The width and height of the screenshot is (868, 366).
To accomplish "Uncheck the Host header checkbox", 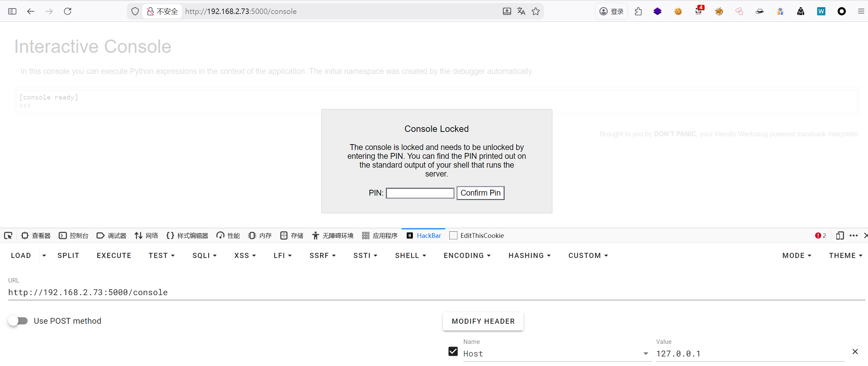I will coord(453,351).
